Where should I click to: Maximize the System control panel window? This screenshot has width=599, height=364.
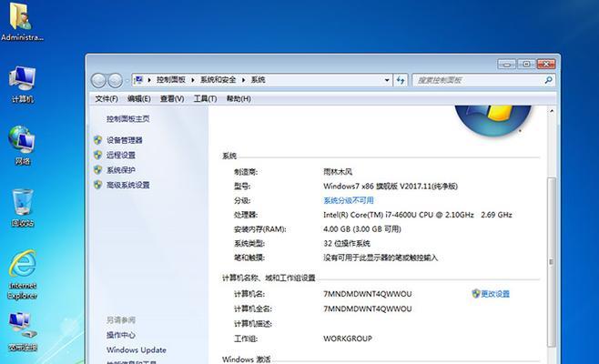(526, 64)
